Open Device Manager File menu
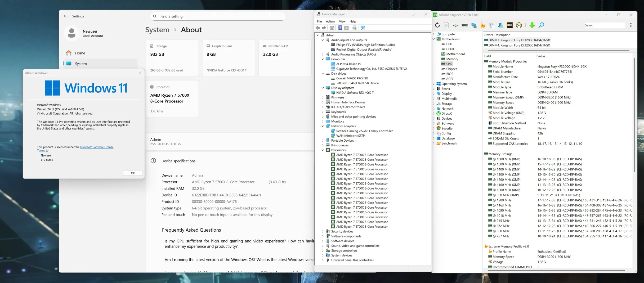Screen dimensions: 644x283 click(319, 21)
